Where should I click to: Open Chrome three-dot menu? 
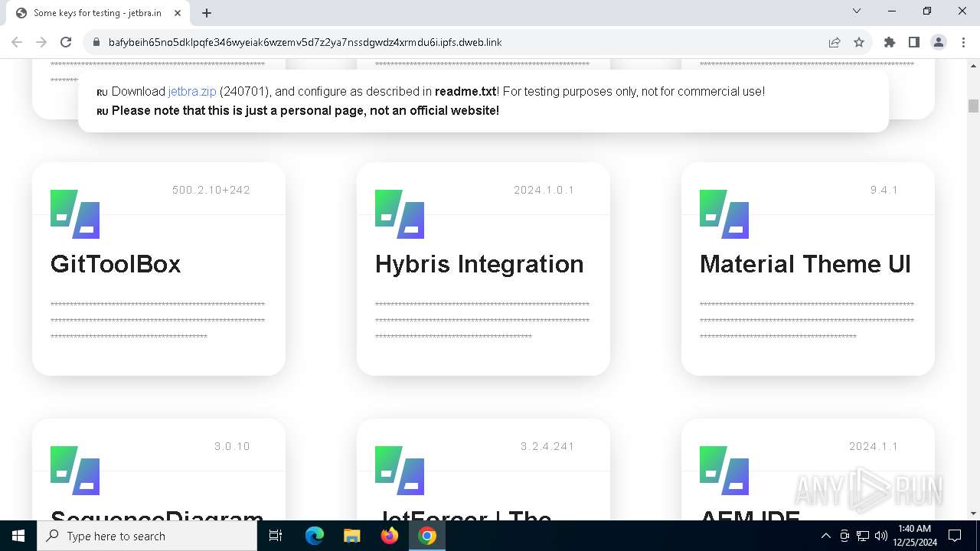tap(962, 42)
